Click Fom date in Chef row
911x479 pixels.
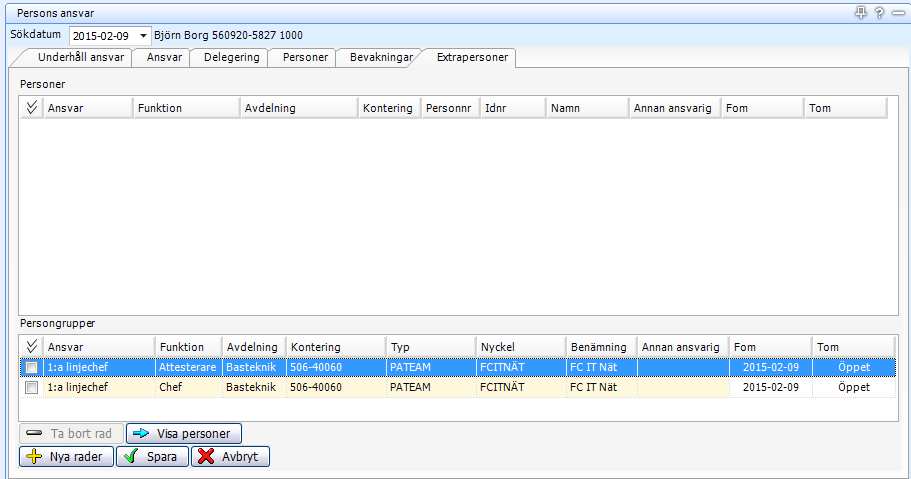(x=770, y=387)
